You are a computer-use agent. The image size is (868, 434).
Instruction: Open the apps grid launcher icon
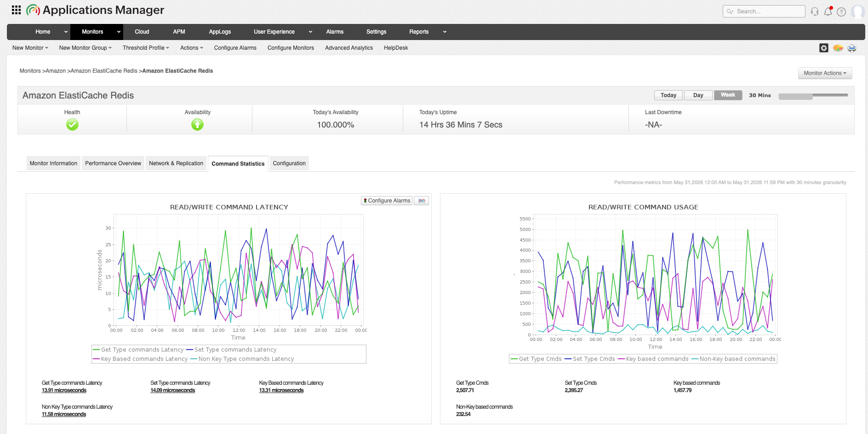click(x=16, y=10)
